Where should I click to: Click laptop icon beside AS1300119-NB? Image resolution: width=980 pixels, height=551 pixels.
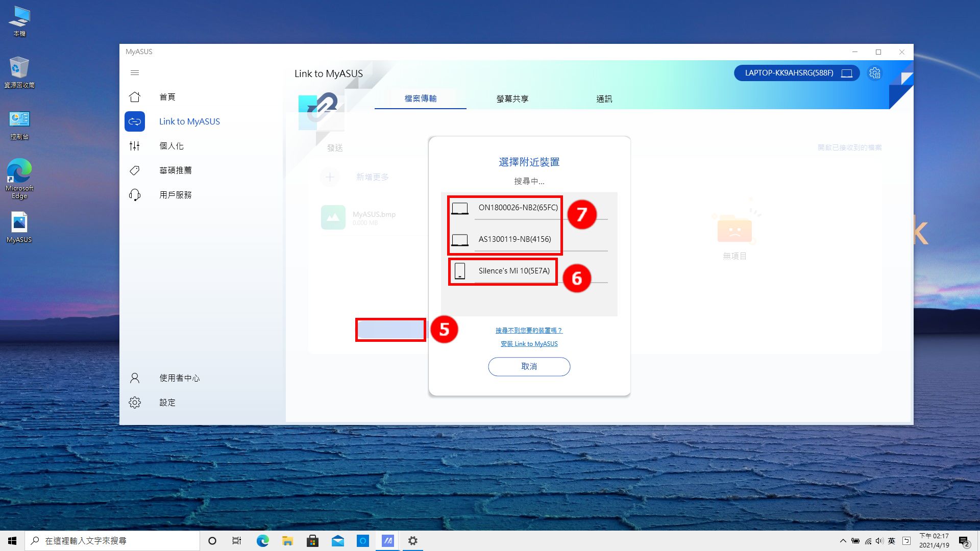460,240
